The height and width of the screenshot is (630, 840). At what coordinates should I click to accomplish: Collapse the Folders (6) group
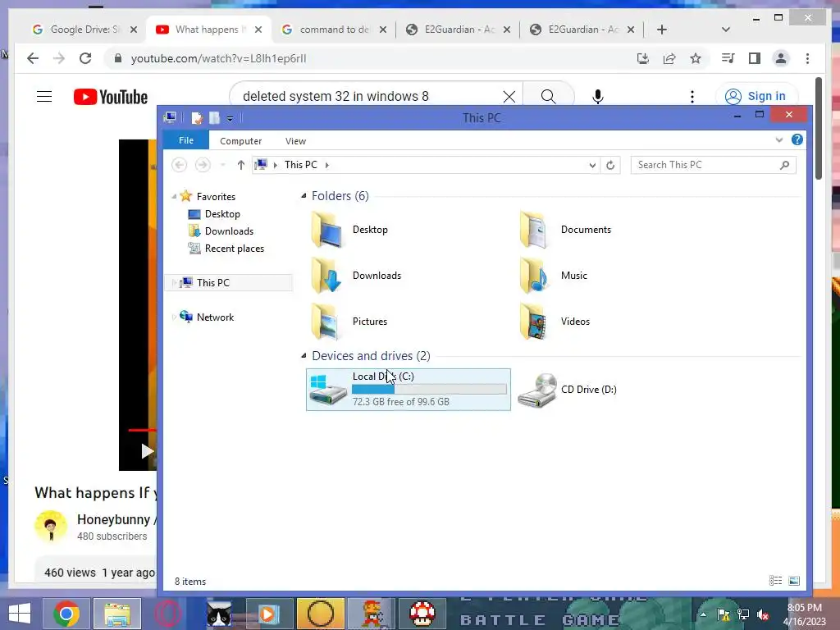point(304,195)
